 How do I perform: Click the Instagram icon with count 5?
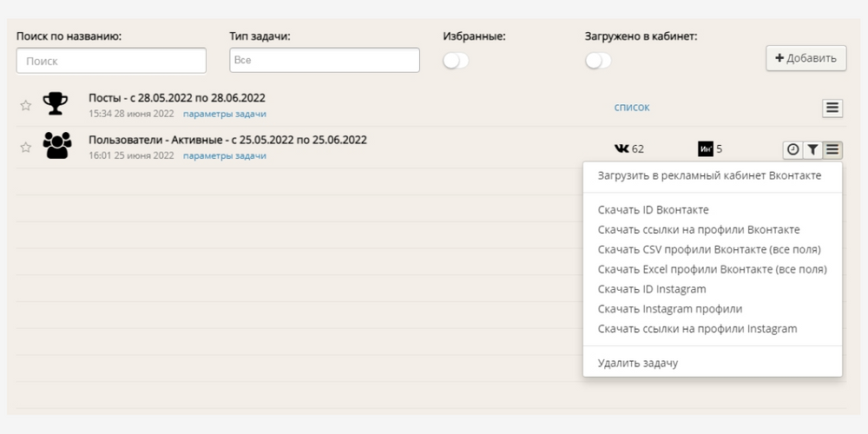(x=706, y=149)
